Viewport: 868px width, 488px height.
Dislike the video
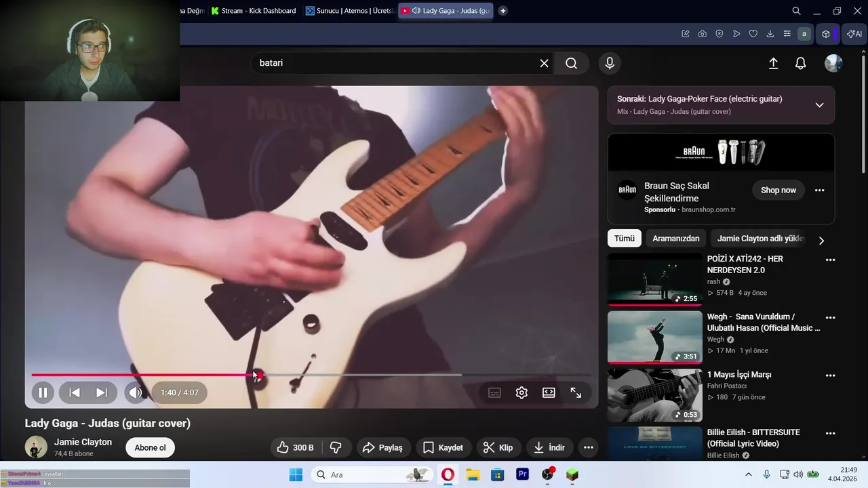[x=336, y=447]
